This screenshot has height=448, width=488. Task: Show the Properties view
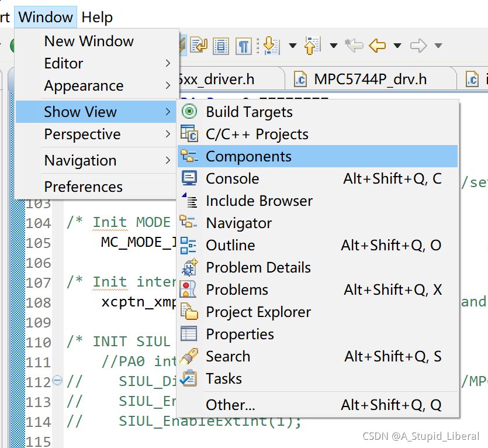click(317, 335)
